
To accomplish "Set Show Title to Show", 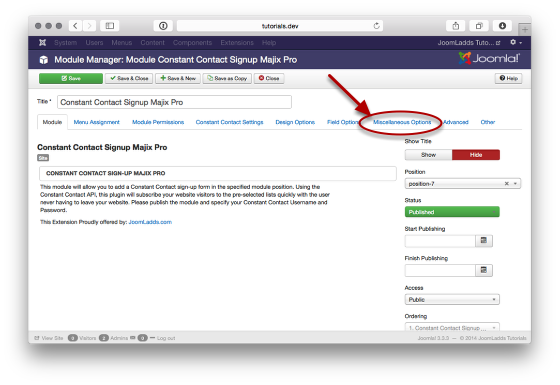I will (429, 155).
